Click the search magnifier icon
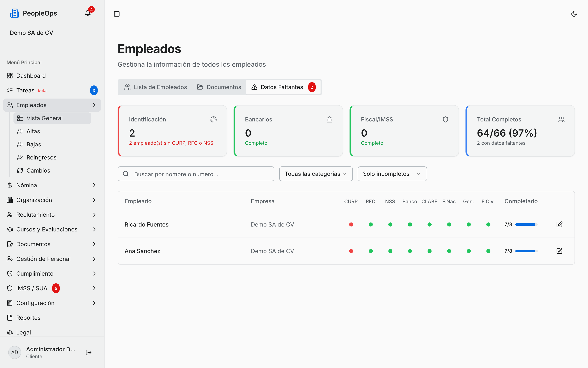 click(x=126, y=174)
